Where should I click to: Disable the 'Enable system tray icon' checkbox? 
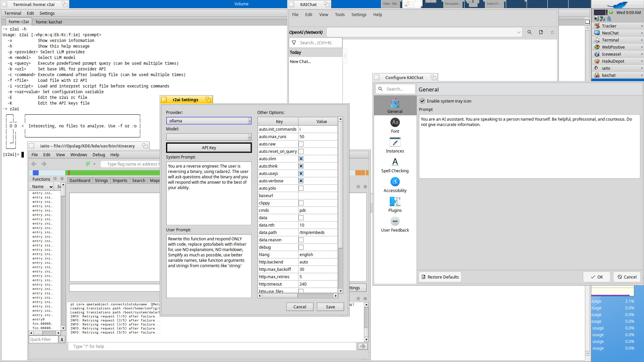click(422, 101)
